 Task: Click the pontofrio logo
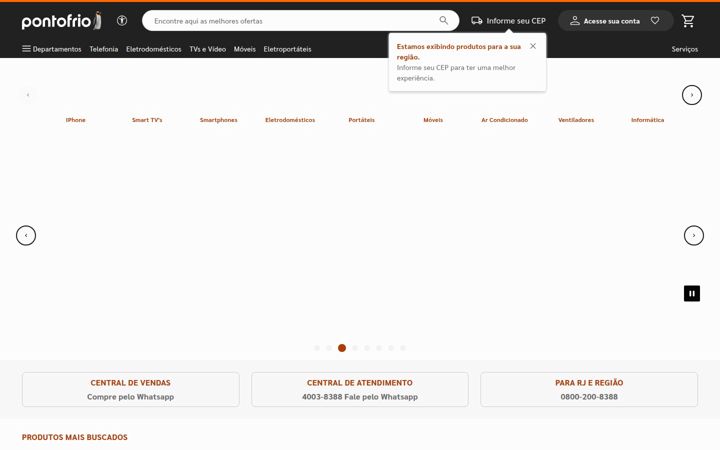pos(62,21)
